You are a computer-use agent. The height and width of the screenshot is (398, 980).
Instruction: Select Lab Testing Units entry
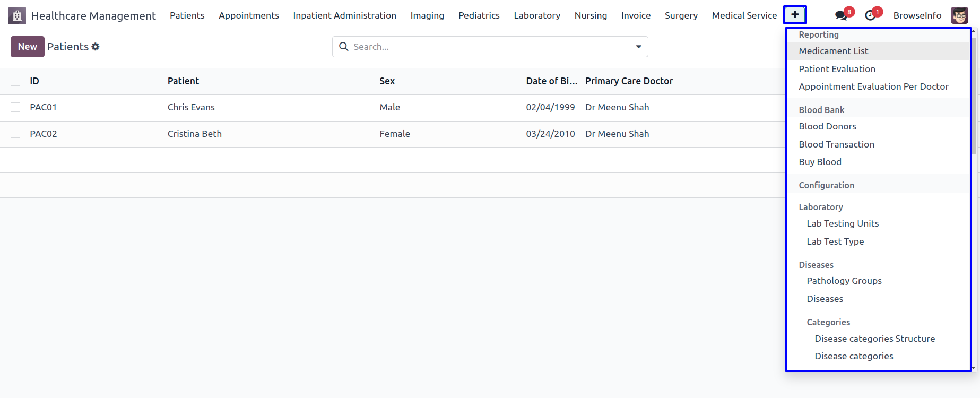[878, 223]
